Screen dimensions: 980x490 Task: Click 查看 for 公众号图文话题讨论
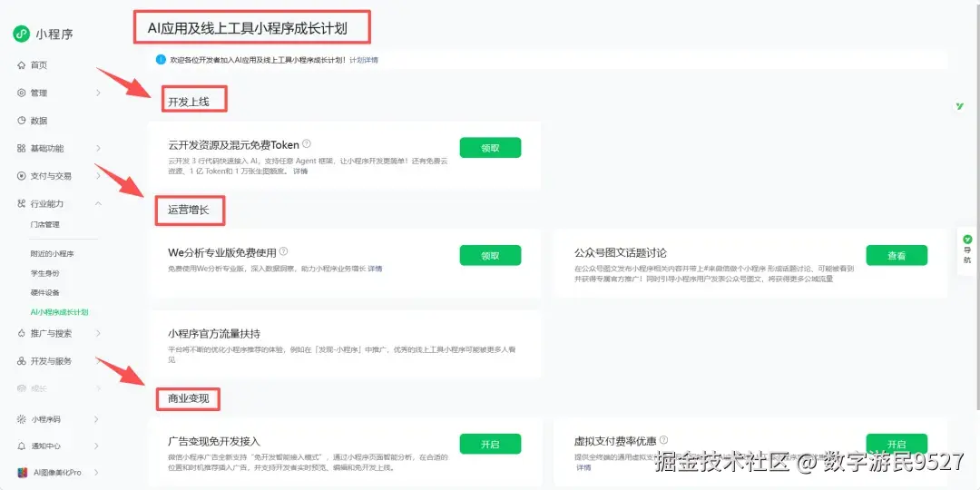[897, 256]
